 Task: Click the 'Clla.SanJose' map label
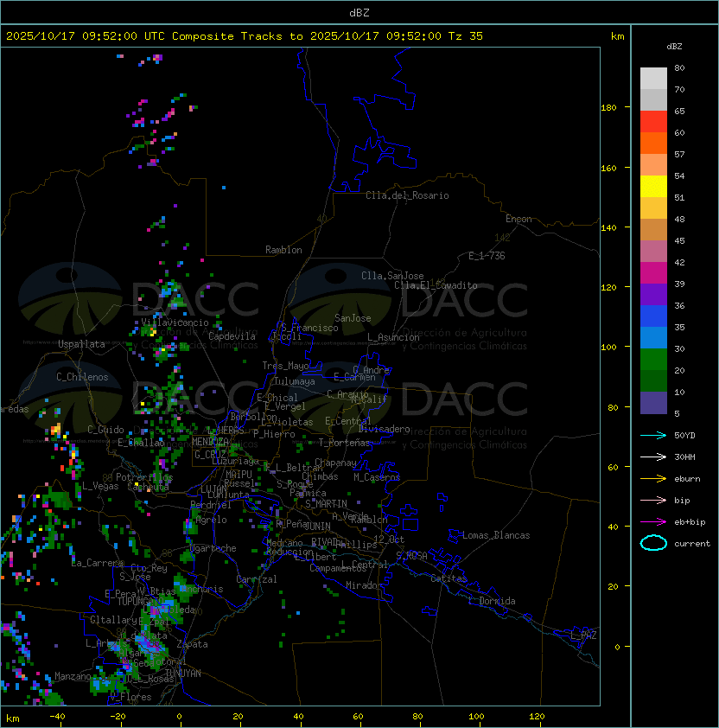392,276
